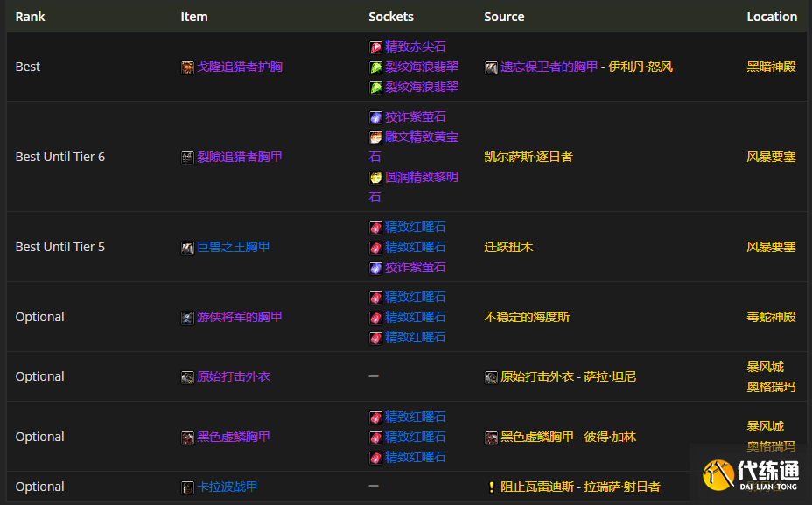Click the 戈隆追猎者护胸 item icon
The width and height of the screenshot is (812, 505).
point(187,66)
